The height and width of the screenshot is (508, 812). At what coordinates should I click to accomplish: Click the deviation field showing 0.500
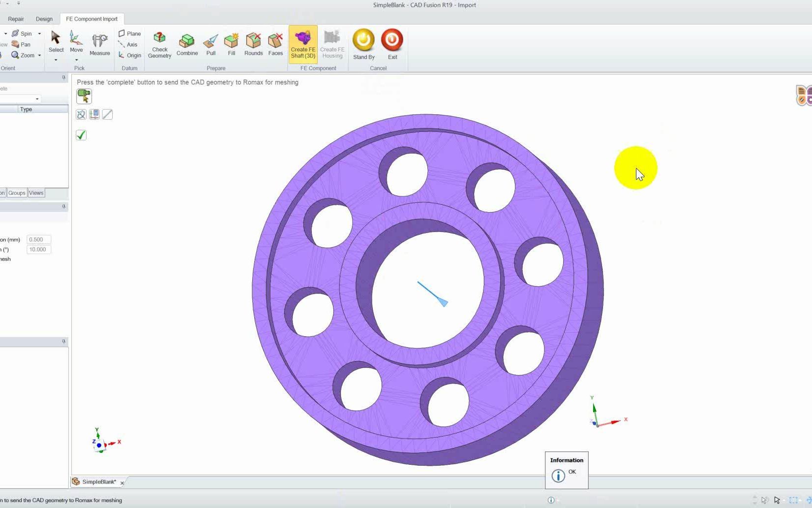pos(38,240)
